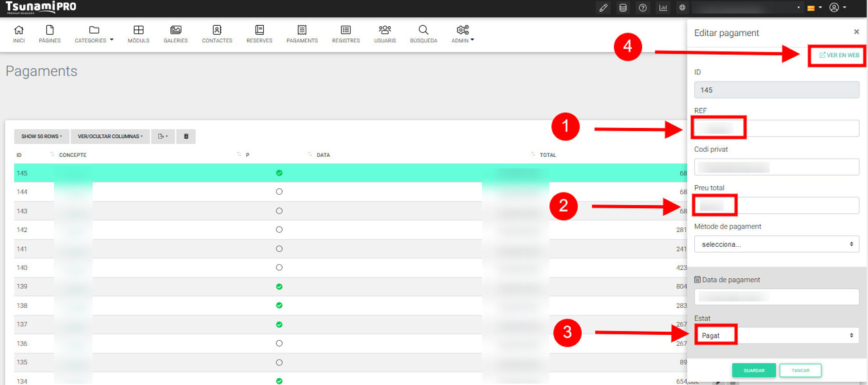
Task: Open the Galeries section
Action: click(x=175, y=34)
